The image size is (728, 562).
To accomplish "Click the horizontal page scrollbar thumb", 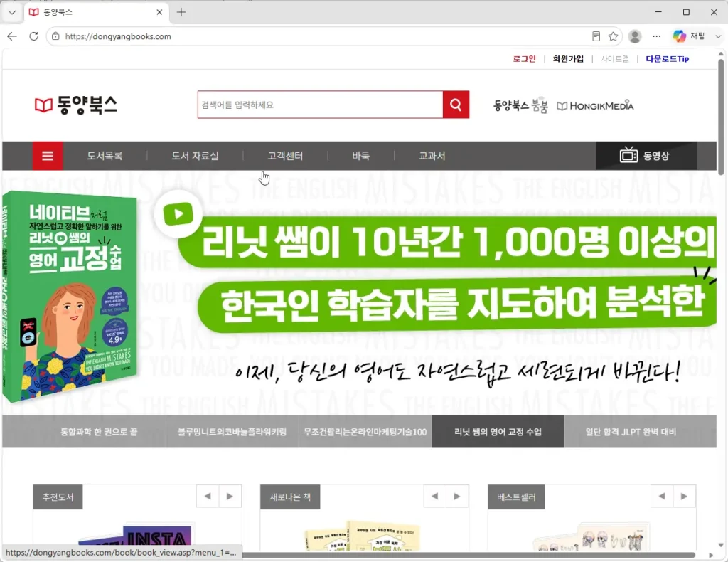I will tap(468, 555).
